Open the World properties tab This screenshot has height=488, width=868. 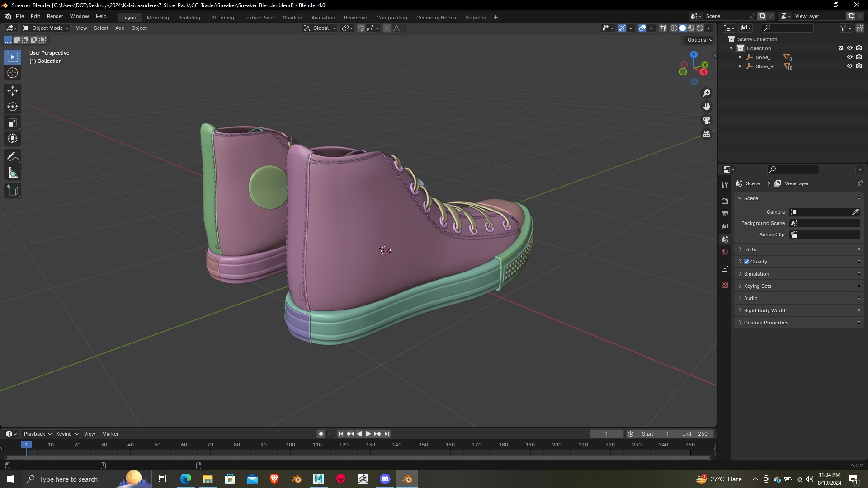[x=725, y=252]
